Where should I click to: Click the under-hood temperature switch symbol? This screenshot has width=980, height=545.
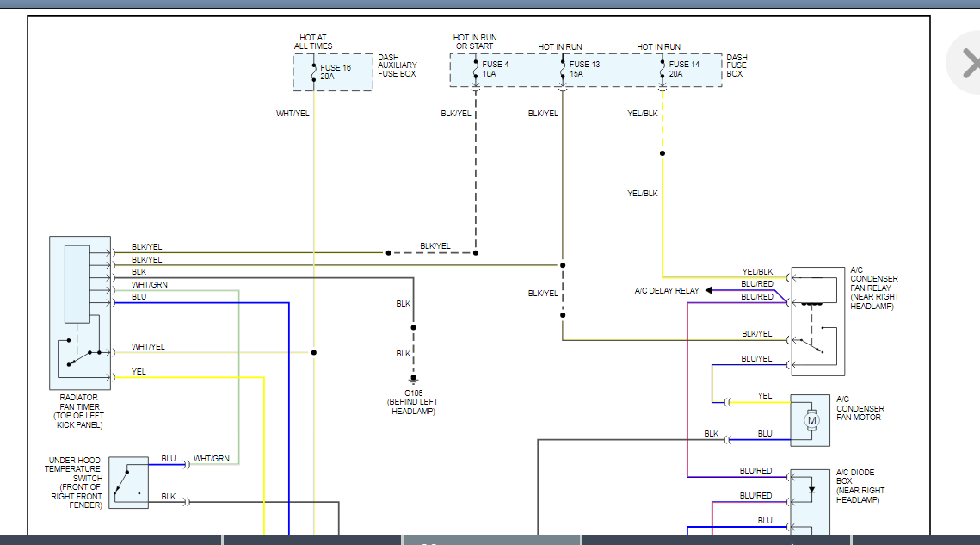128,483
